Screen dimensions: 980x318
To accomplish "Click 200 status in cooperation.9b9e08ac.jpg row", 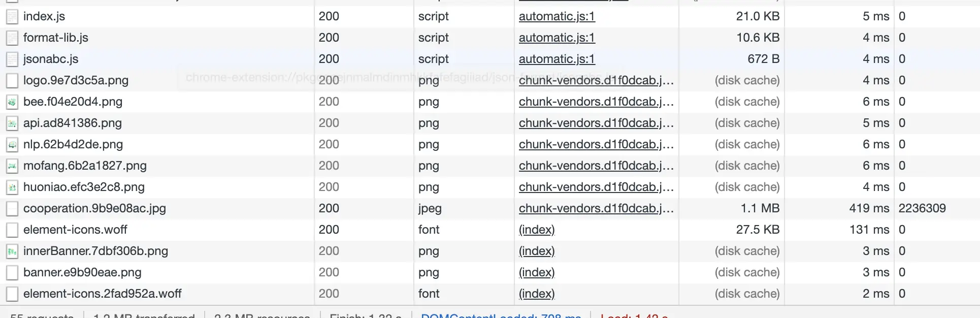I will 329,208.
